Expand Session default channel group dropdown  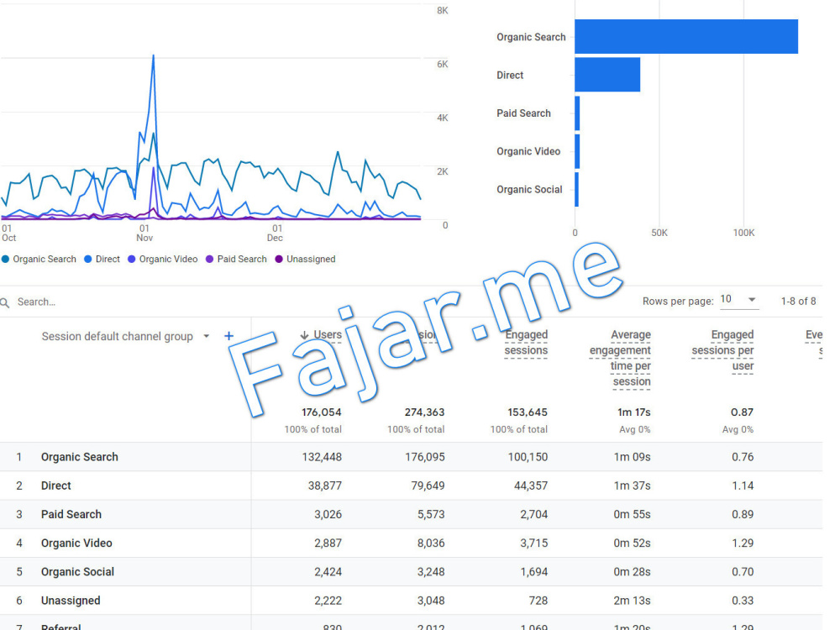click(207, 337)
